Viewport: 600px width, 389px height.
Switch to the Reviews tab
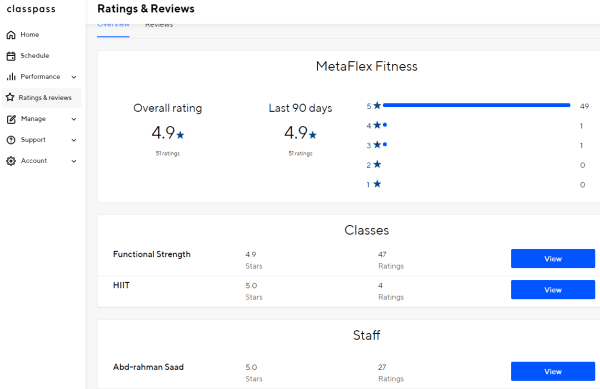pos(159,27)
